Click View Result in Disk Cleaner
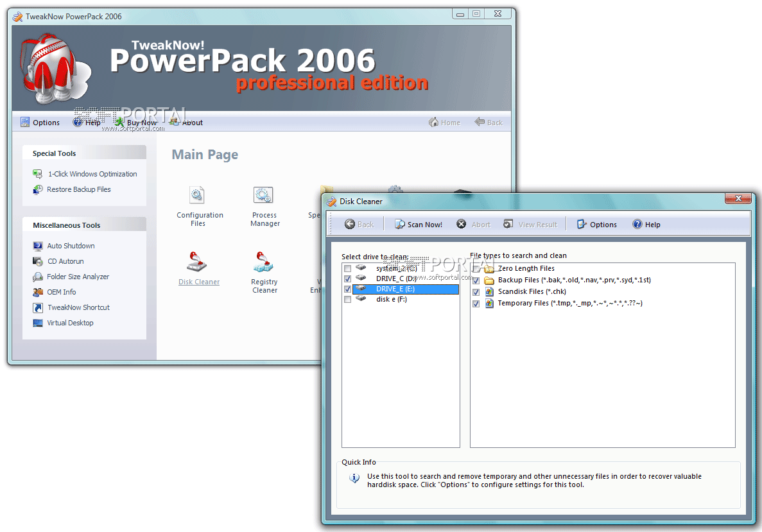The height and width of the screenshot is (532, 762). (530, 225)
